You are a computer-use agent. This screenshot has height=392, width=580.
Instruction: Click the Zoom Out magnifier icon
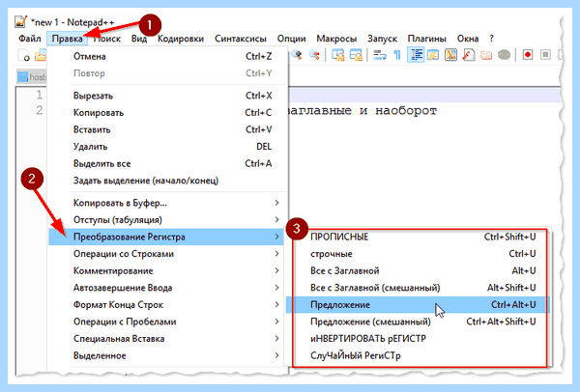(314, 55)
